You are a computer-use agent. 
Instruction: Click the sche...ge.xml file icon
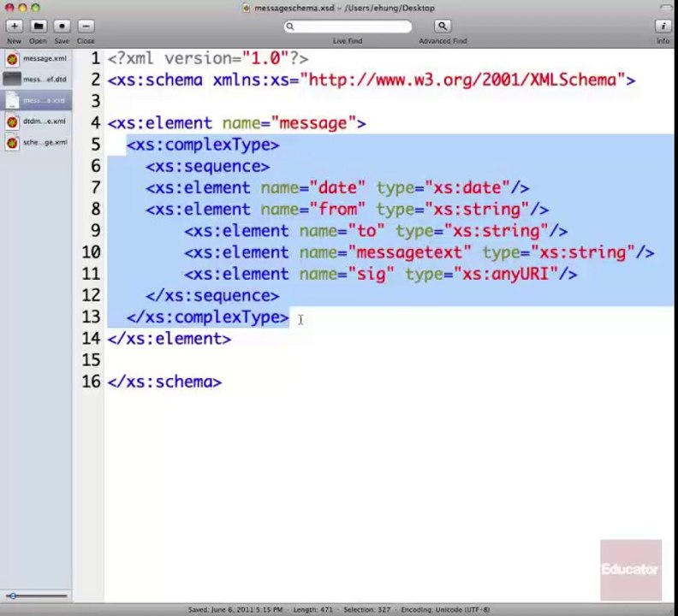[12, 143]
